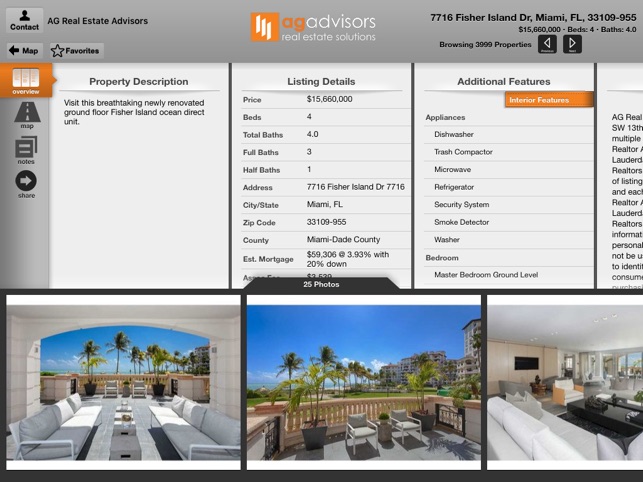The height and width of the screenshot is (482, 643).
Task: Select the Interior Features tab
Action: [549, 100]
